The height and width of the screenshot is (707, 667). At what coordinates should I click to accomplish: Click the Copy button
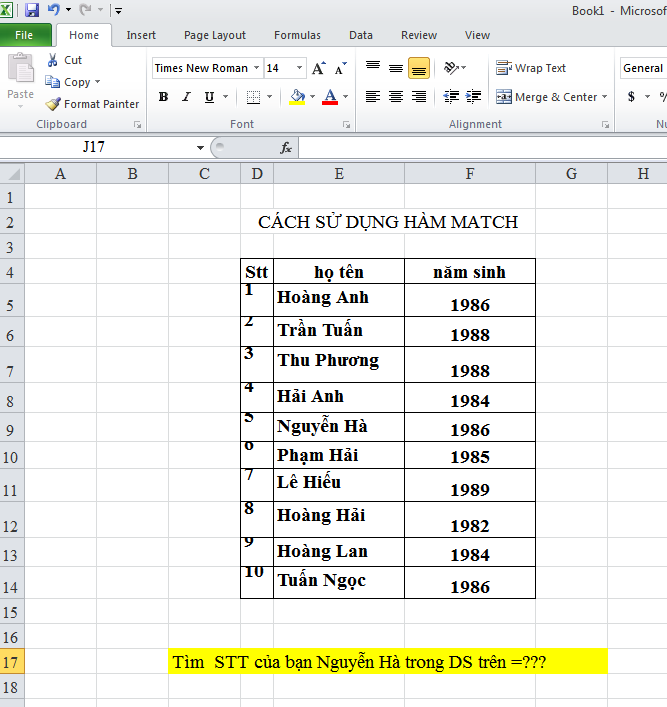69,82
